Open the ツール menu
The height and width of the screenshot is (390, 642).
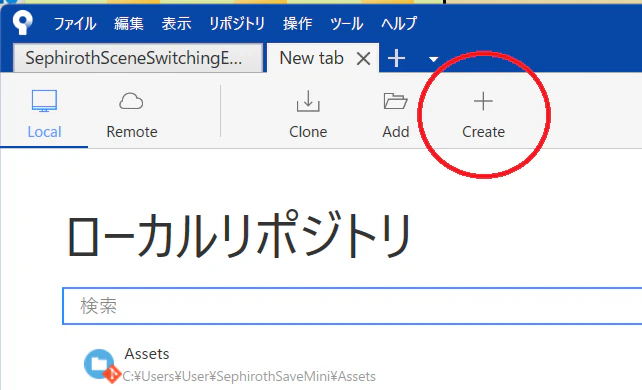pos(347,23)
